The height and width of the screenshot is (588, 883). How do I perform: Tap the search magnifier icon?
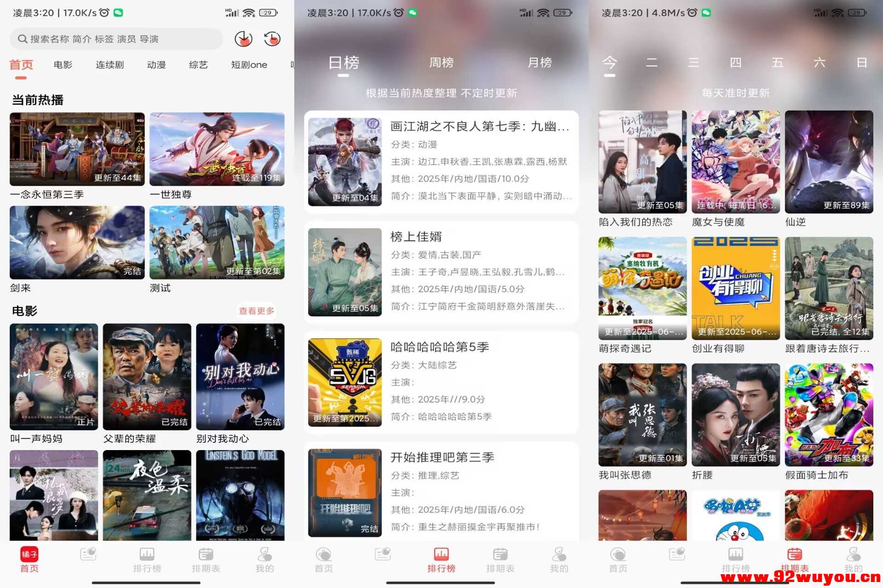(x=23, y=39)
